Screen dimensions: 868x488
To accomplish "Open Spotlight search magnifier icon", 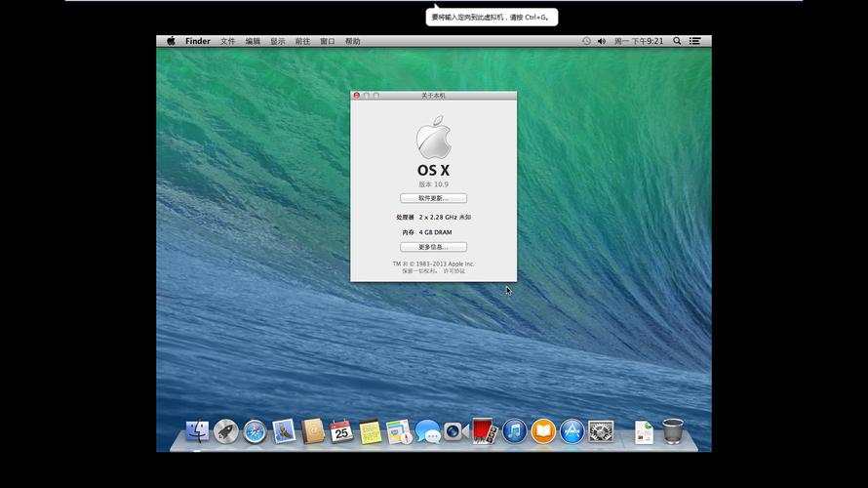I will (x=677, y=41).
